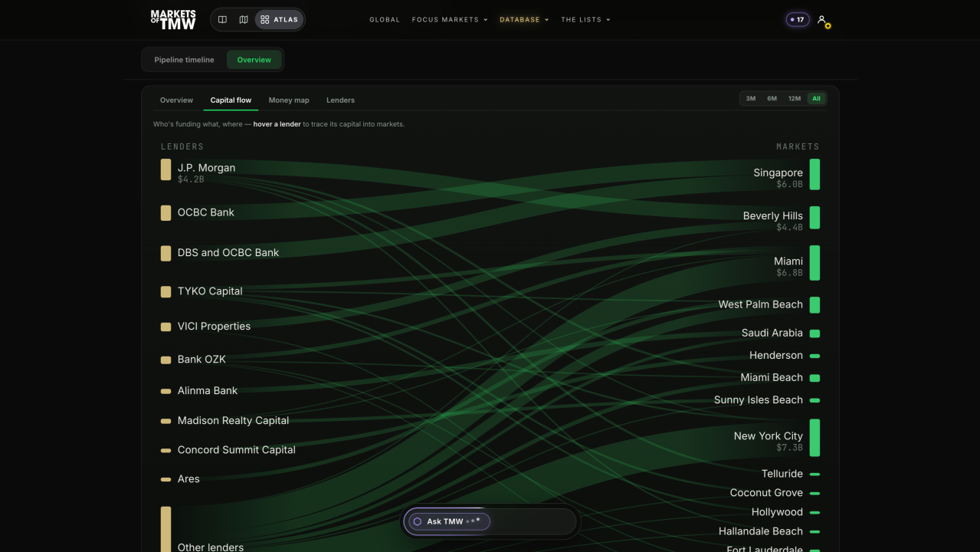This screenshot has height=552, width=980.
Task: Click the West Palm Beach market label
Action: pyautogui.click(x=760, y=304)
